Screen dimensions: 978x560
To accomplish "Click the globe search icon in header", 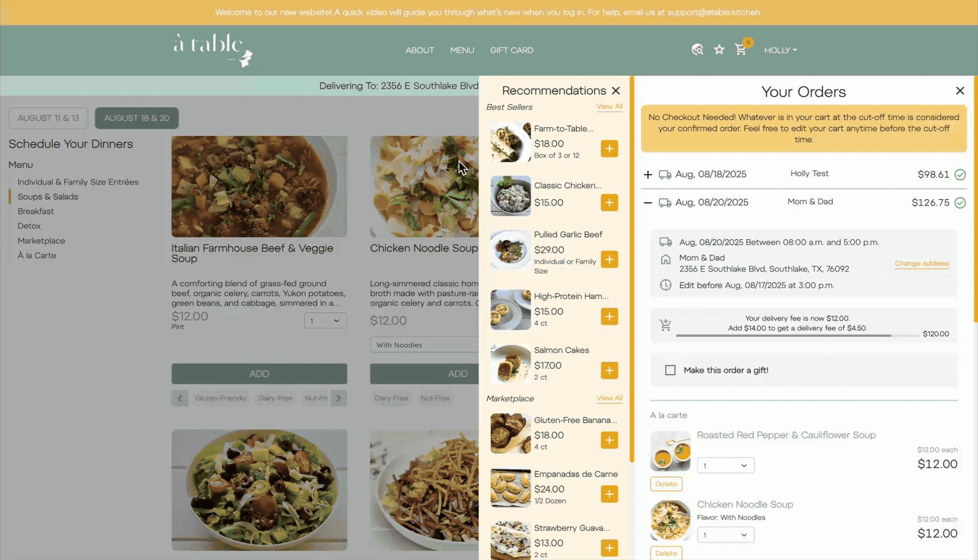I will (697, 50).
